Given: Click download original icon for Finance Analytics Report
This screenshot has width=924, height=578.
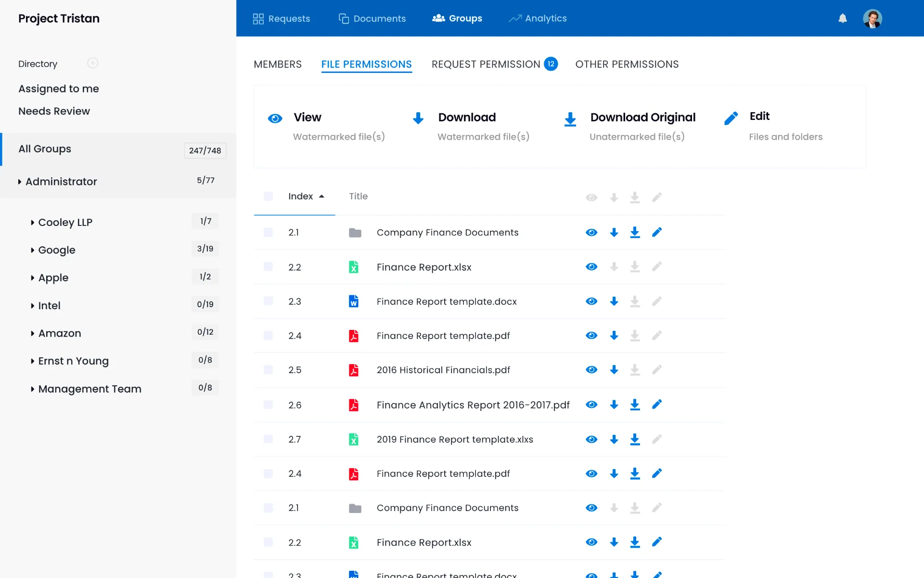Looking at the screenshot, I should (635, 405).
